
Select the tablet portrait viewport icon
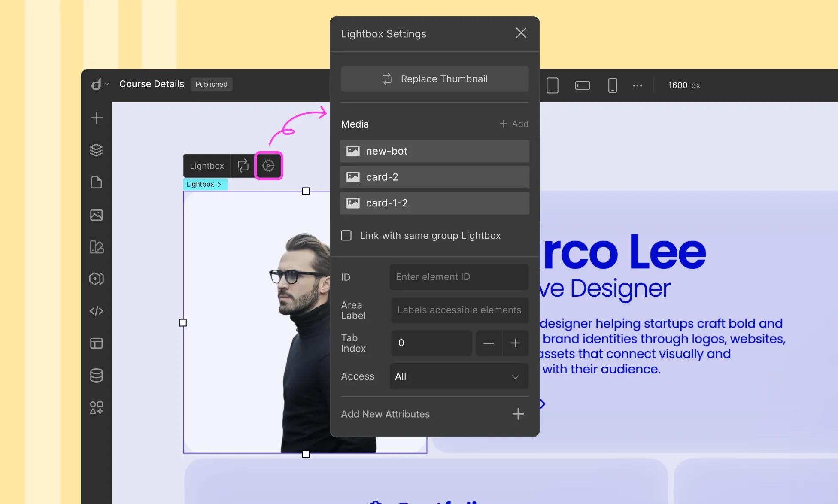point(553,85)
